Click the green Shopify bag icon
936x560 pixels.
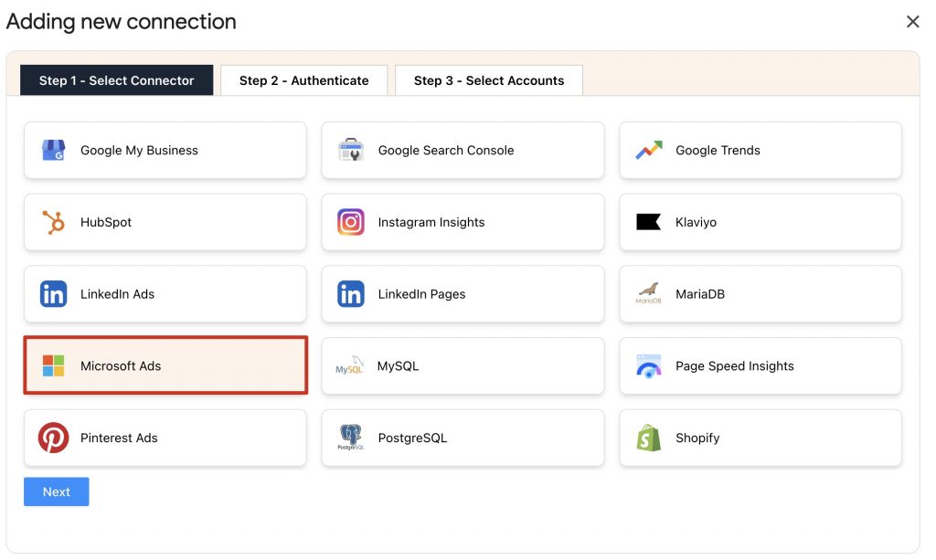point(649,438)
